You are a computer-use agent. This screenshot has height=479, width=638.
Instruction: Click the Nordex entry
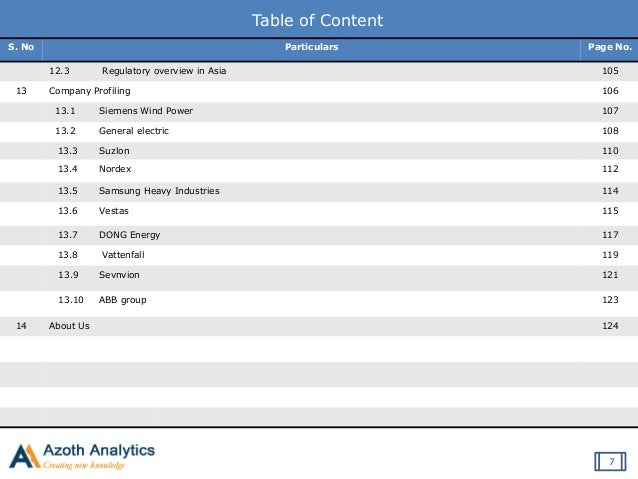[319, 170]
